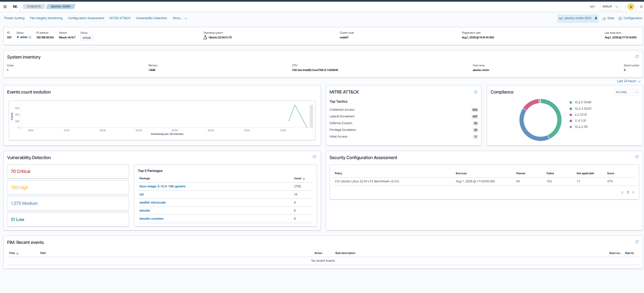Viewport: 644px width, 293px height.
Task: Go to next page in SCA table
Action: [x=633, y=192]
